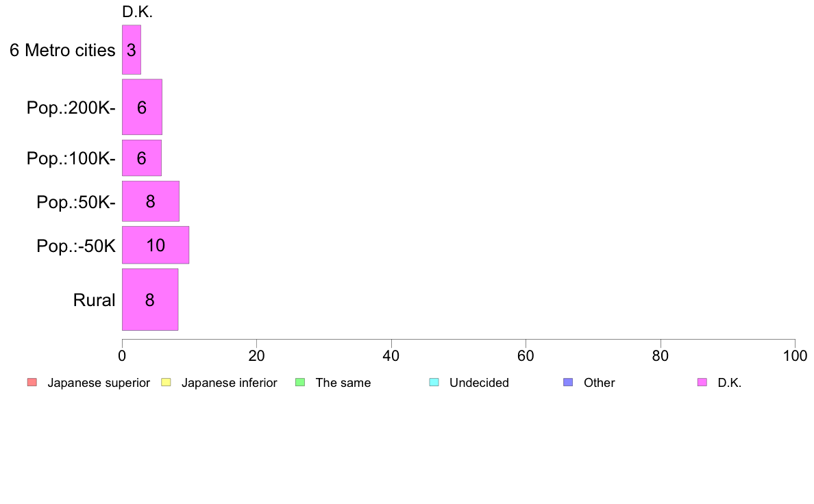The width and height of the screenshot is (814, 504).
Task: Click the Japanese superior legend text
Action: (99, 383)
